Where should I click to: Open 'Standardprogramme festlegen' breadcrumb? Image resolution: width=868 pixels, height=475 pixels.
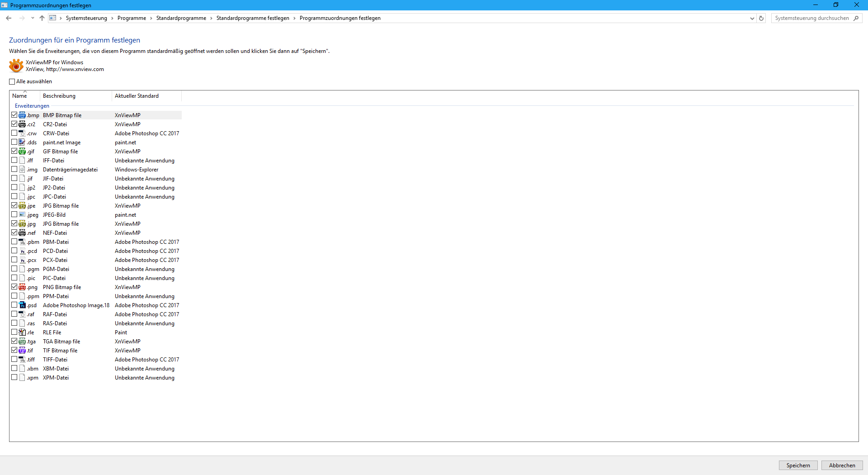coord(253,18)
